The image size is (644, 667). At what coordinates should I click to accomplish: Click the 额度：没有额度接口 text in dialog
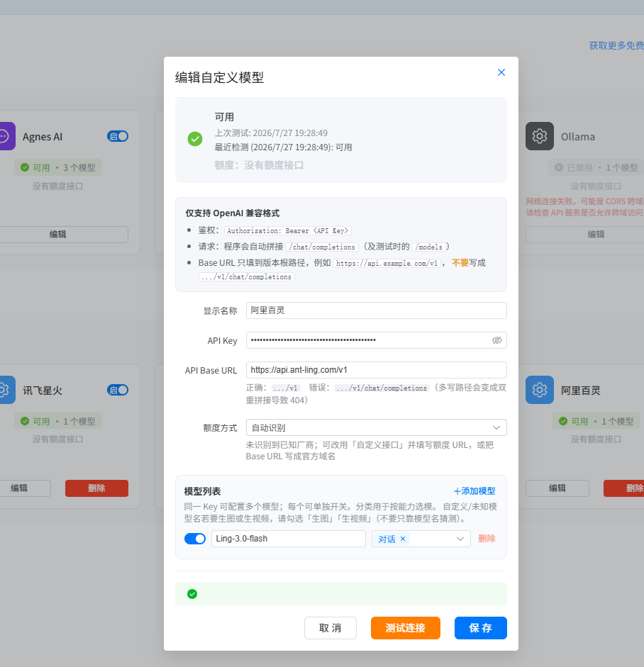click(x=259, y=165)
